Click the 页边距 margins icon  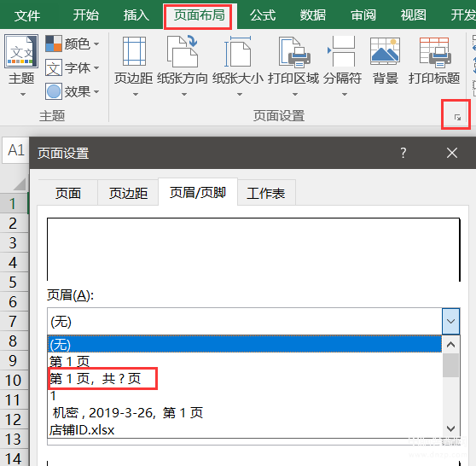coord(134,51)
